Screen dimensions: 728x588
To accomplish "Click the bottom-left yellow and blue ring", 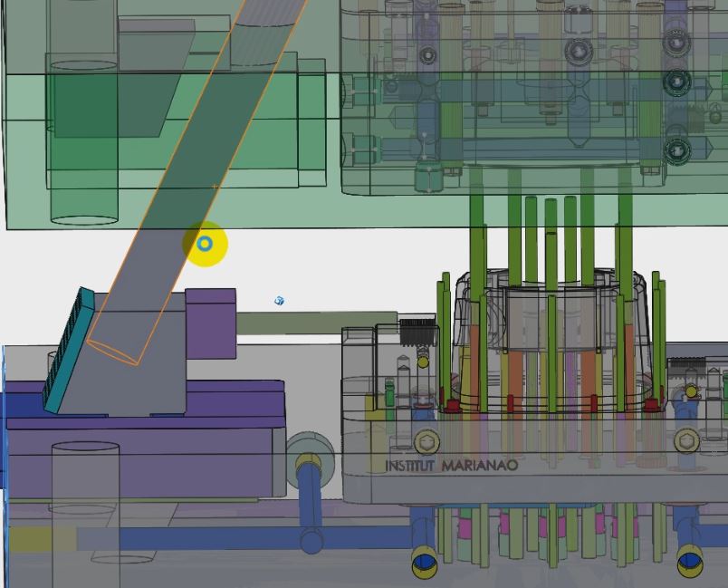I will 425,562.
